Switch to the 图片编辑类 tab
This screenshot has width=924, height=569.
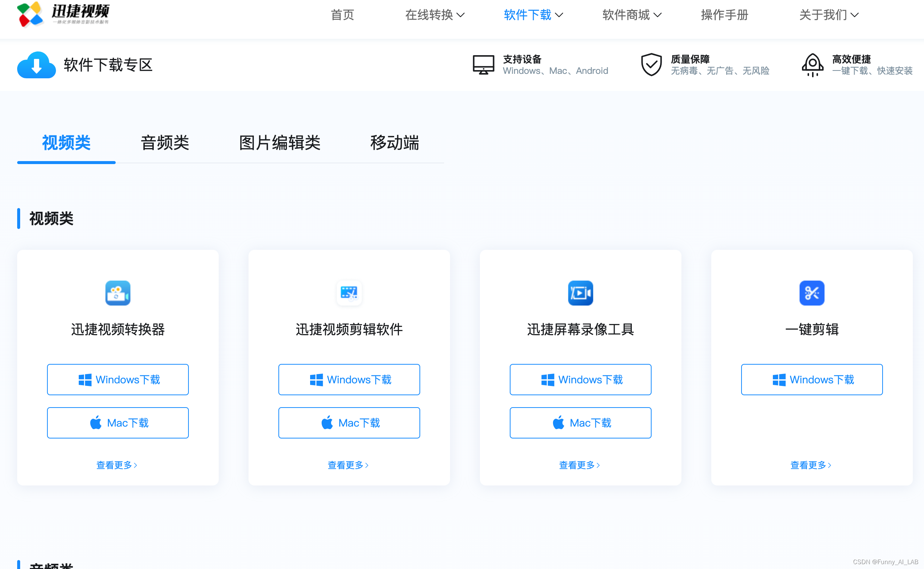point(280,143)
